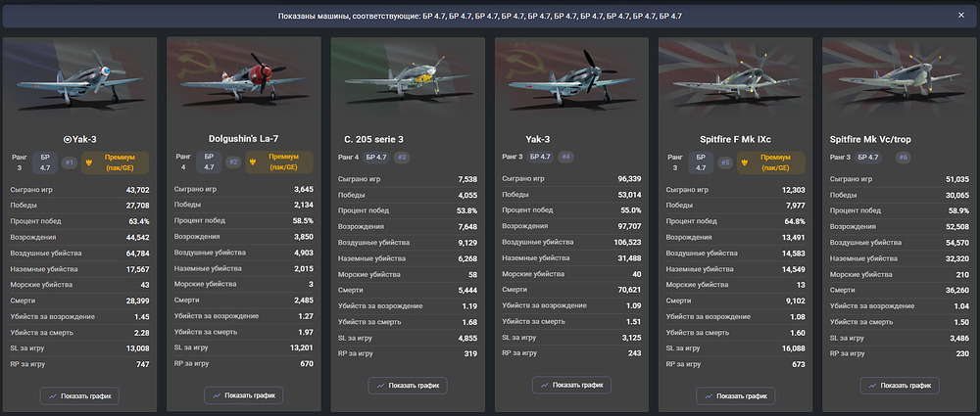
Task: Click the ⦿Yak-3 title text
Action: coord(80,139)
